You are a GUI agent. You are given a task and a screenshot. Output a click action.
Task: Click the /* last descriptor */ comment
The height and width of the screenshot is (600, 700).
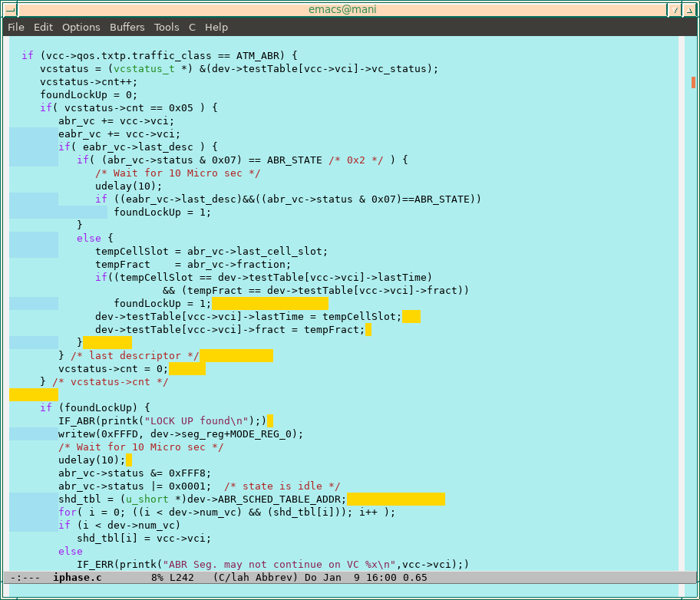point(135,355)
